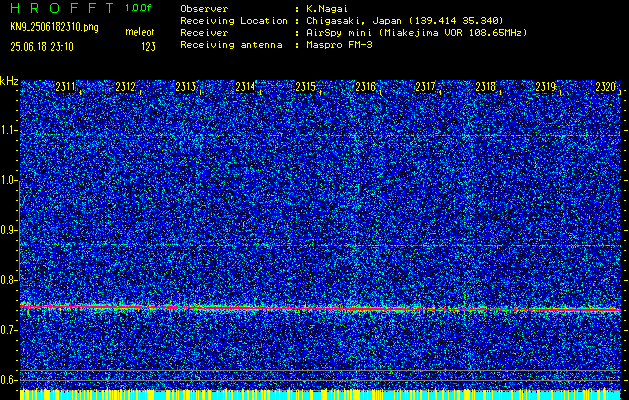Click the Observer field label
Image resolution: width=629 pixels, height=400 pixels.
[x=204, y=9]
